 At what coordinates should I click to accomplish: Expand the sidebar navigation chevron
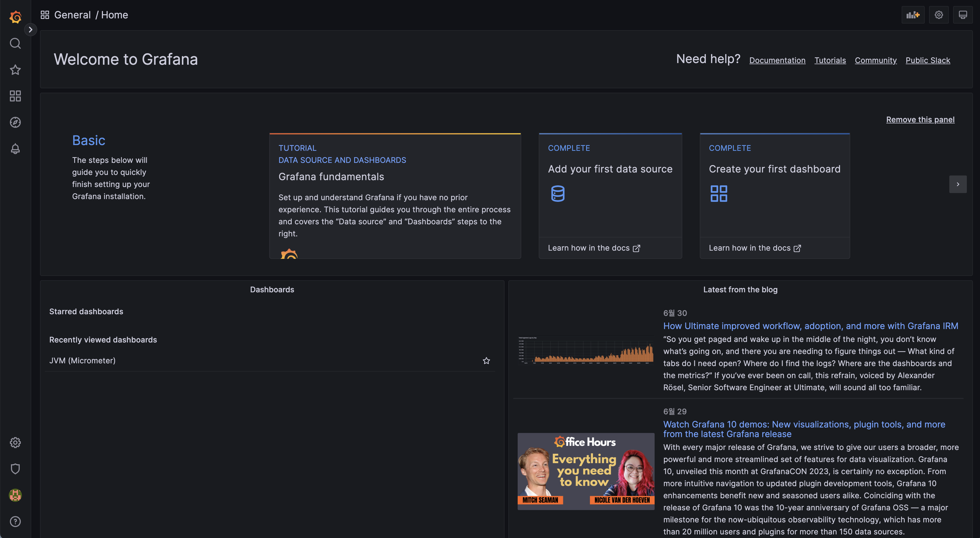30,29
